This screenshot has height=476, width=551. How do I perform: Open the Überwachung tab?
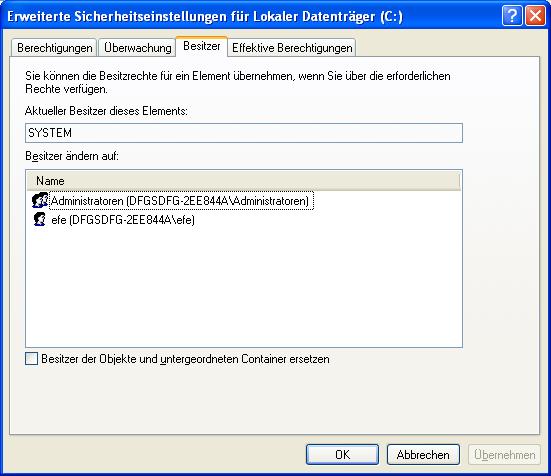(137, 48)
